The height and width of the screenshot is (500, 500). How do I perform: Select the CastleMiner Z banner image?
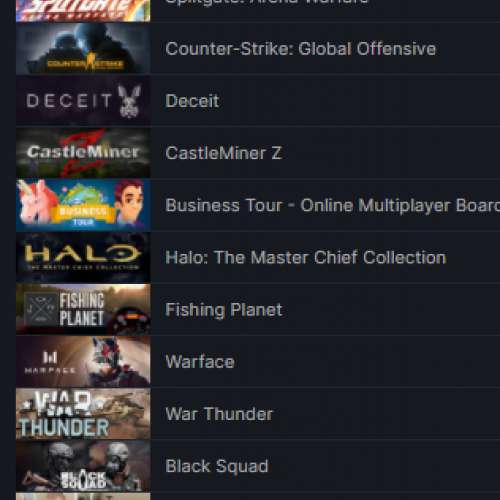click(x=83, y=153)
